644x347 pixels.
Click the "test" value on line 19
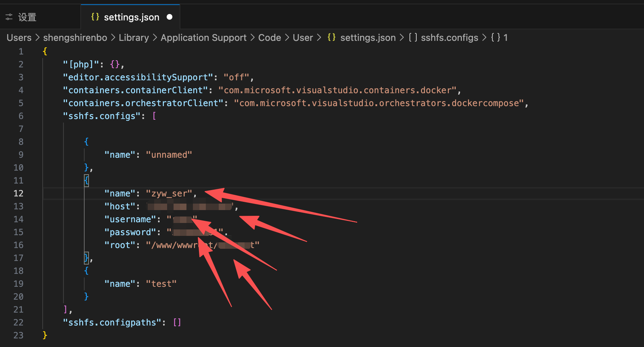161,284
